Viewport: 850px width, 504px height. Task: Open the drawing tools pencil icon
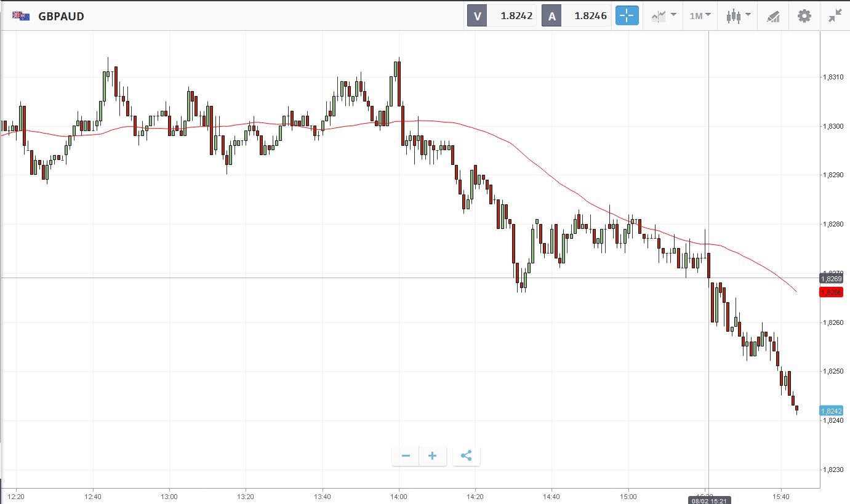pyautogui.click(x=773, y=17)
